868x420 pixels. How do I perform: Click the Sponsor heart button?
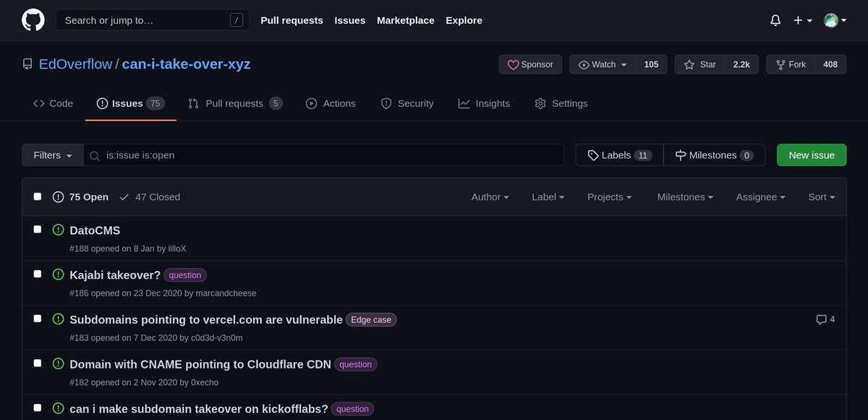coord(530,64)
